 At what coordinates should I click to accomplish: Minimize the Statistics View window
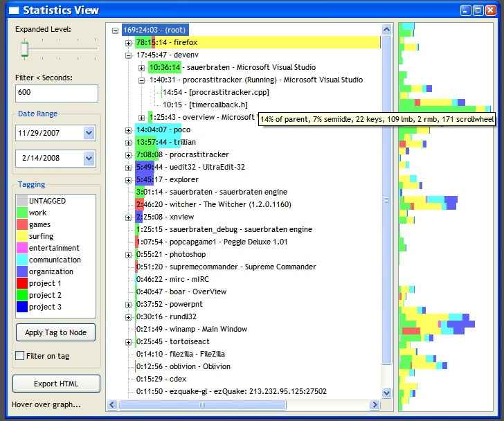(466, 10)
